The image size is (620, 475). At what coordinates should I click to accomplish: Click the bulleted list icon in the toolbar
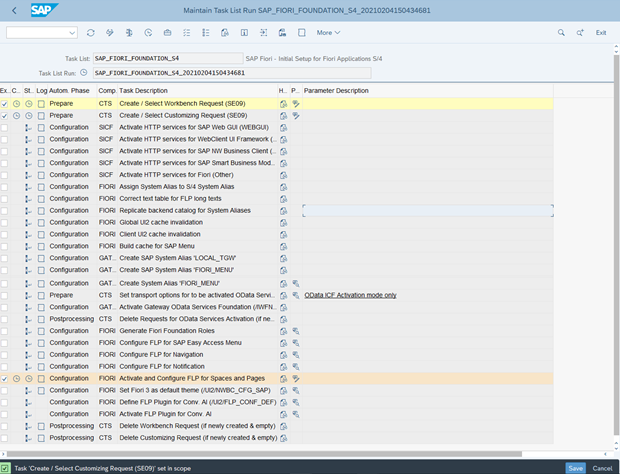coord(206,33)
